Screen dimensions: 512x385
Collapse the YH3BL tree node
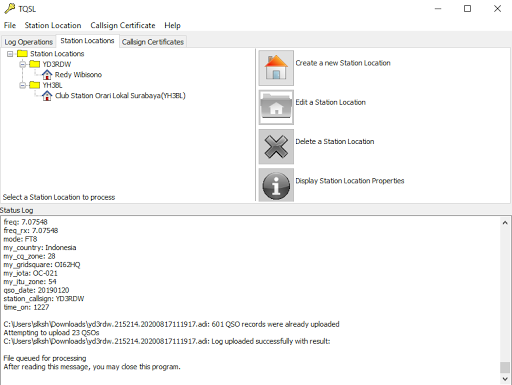(22, 85)
